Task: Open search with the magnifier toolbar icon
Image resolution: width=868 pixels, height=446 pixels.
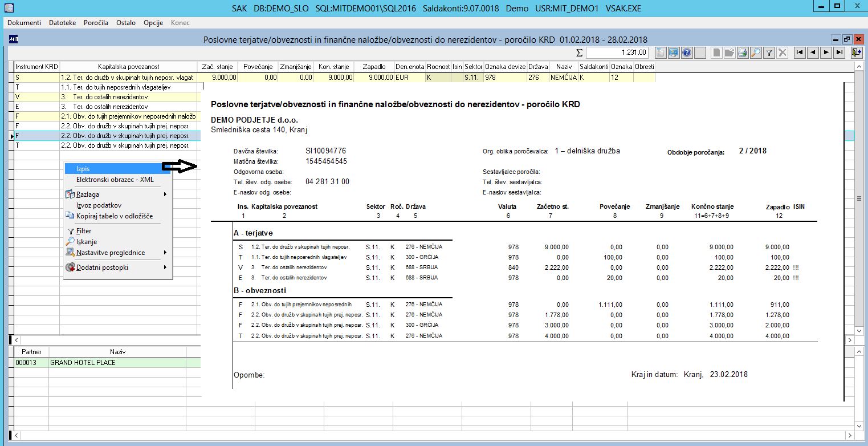Action: pos(756,52)
